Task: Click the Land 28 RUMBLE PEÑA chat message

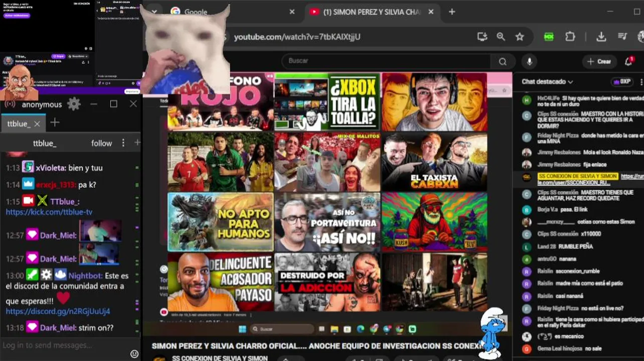Action: (565, 246)
